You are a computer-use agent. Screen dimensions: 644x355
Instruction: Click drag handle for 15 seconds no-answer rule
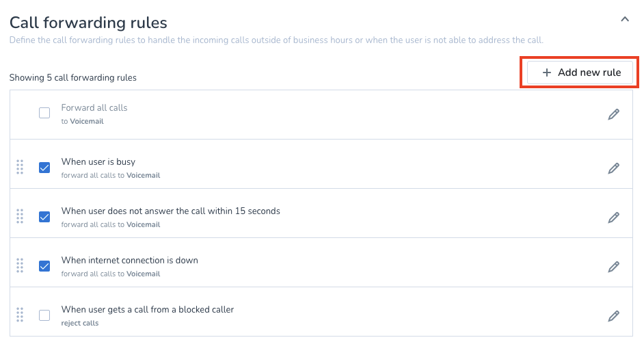[x=20, y=216]
